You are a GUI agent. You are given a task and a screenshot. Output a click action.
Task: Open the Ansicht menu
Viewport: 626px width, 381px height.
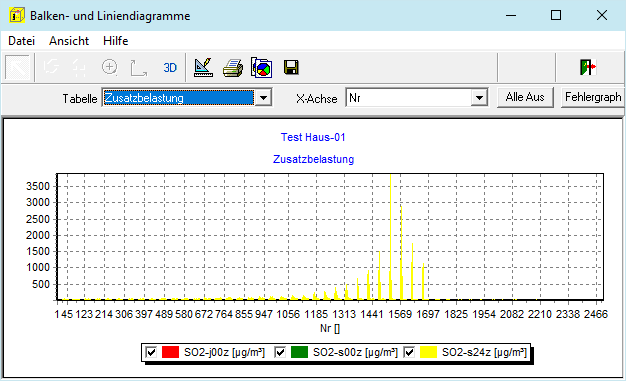click(69, 41)
